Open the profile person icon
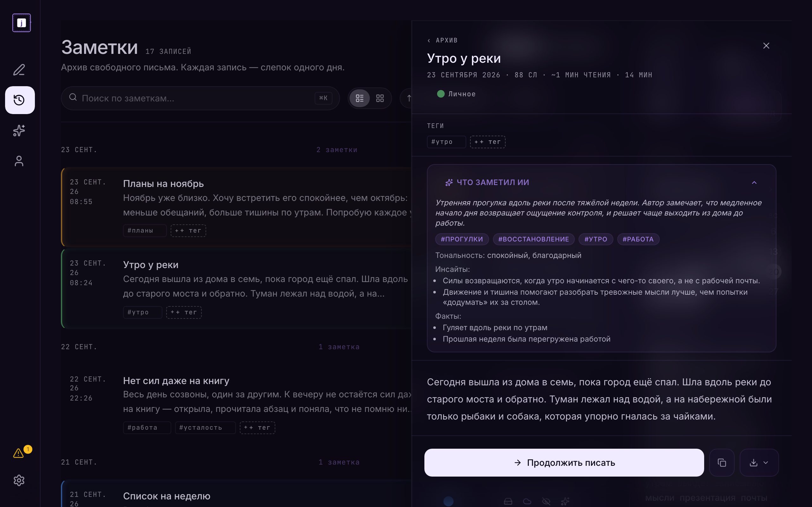The height and width of the screenshot is (507, 812). point(19,161)
